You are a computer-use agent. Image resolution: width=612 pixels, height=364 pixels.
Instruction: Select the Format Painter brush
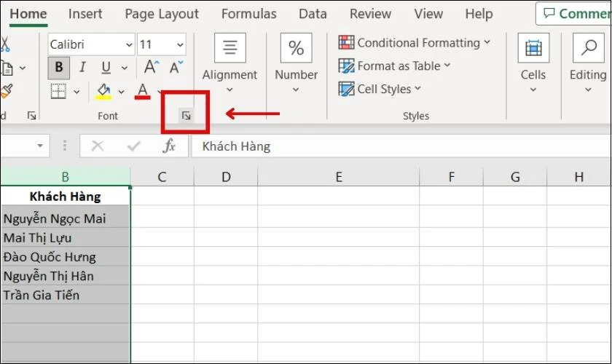tap(7, 91)
